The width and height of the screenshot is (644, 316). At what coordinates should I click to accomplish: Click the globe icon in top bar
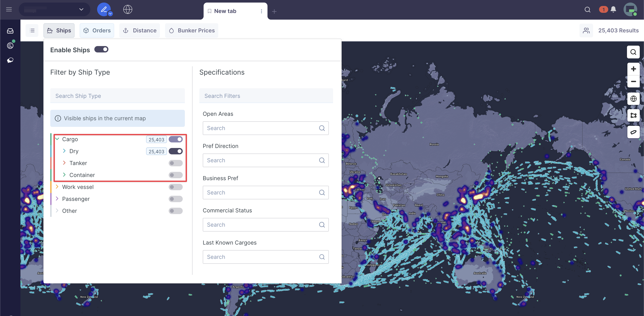pyautogui.click(x=128, y=10)
